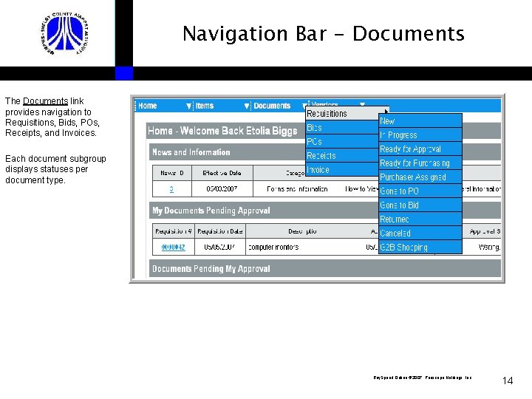Click the 'Forms and Information' category cell
This screenshot has width=532, height=399.
click(x=297, y=189)
